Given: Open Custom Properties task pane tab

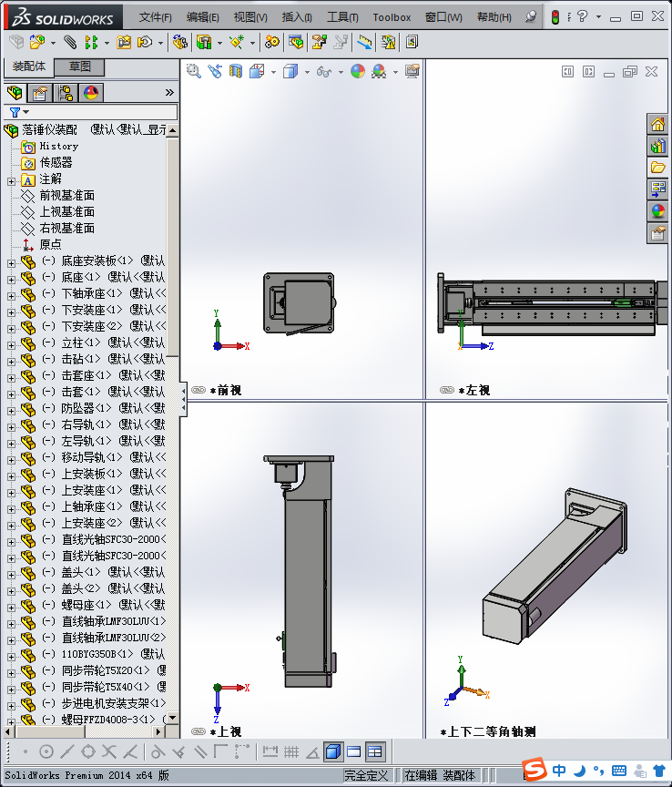Looking at the screenshot, I should pos(657,232).
